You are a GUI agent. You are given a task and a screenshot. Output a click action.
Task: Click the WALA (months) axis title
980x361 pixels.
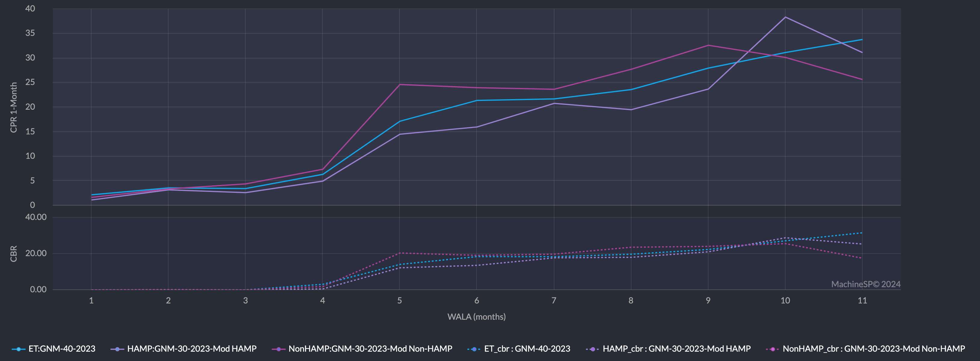point(476,317)
